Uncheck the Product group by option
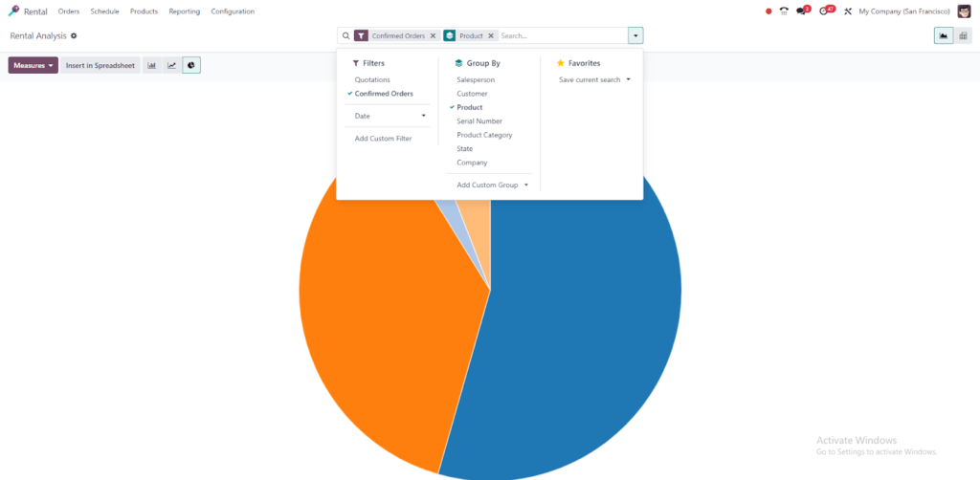The width and height of the screenshot is (980, 480). coord(470,107)
